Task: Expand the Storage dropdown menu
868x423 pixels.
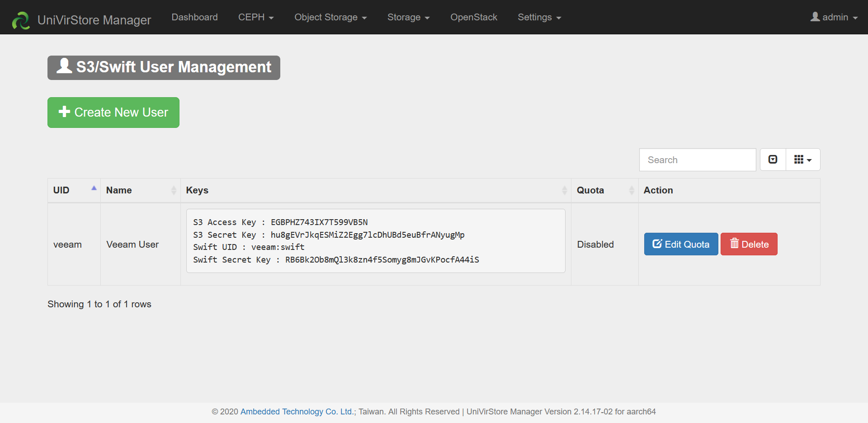Action: 408,17
